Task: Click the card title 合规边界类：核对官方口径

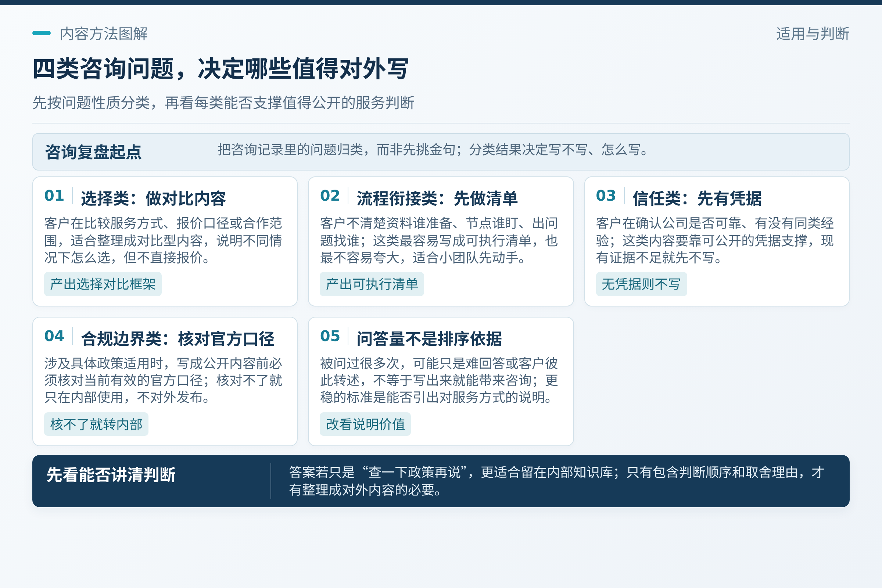Action: coord(178,338)
